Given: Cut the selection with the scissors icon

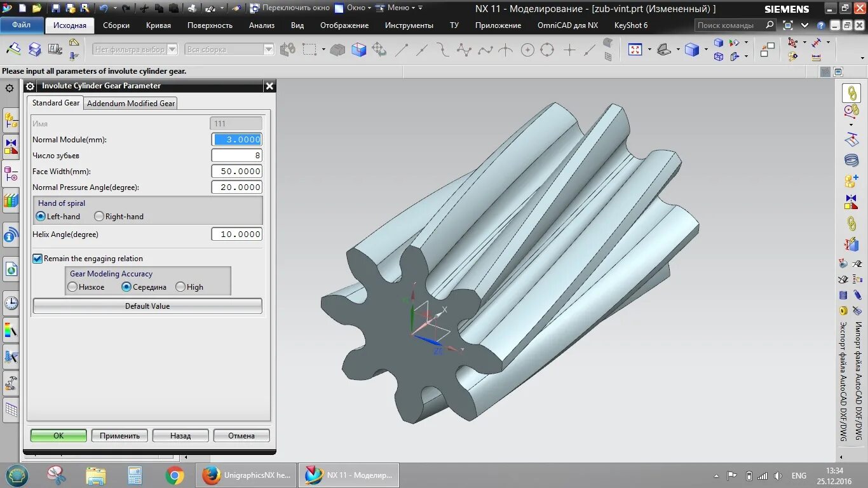Looking at the screenshot, I should 144,8.
